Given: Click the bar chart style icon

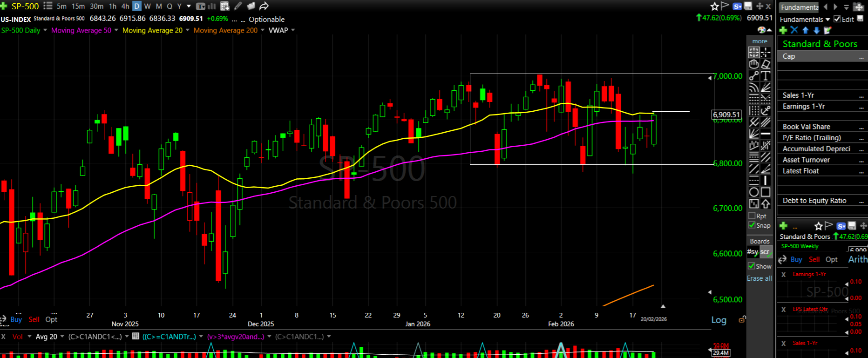Looking at the screenshot, I should (x=212, y=6).
